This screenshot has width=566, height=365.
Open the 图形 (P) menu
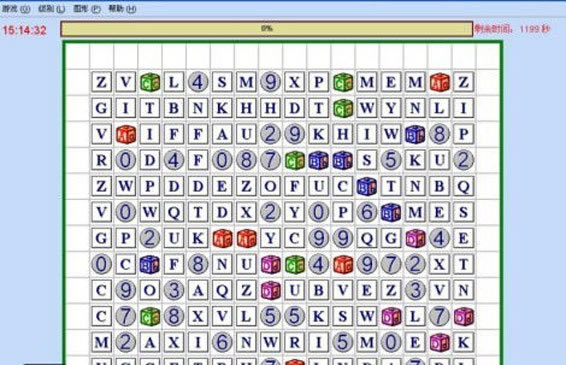click(x=87, y=9)
